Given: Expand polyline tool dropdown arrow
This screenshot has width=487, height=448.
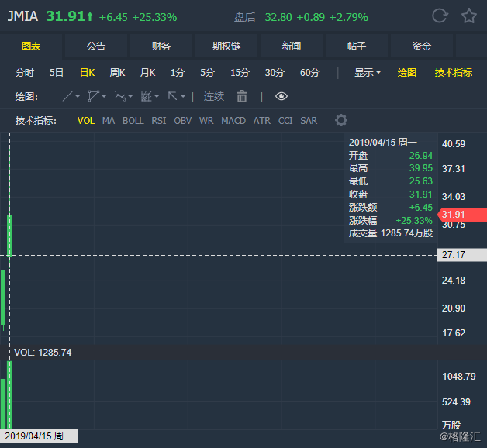Looking at the screenshot, I should 104,96.
